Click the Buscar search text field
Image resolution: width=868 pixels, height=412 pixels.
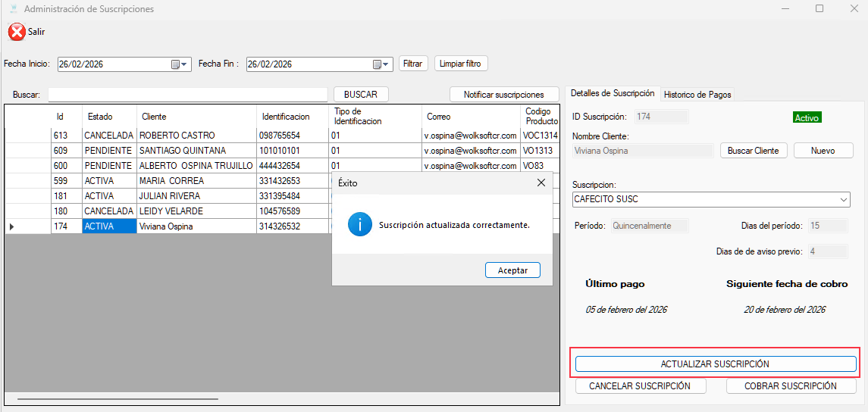coord(187,95)
